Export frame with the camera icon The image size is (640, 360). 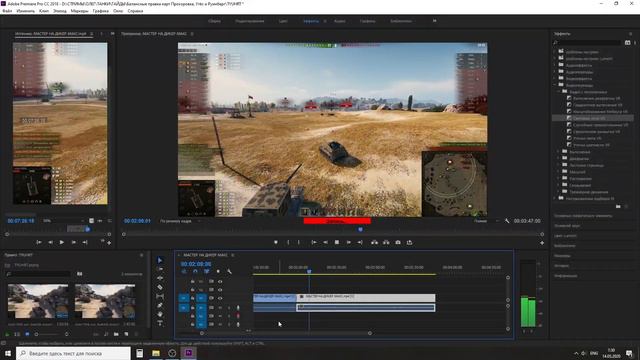(398, 242)
